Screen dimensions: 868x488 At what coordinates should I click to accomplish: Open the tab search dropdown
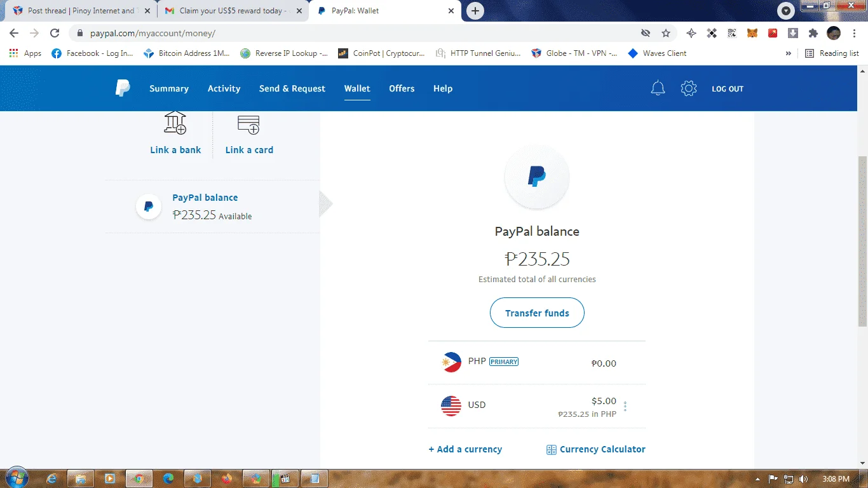click(x=787, y=11)
